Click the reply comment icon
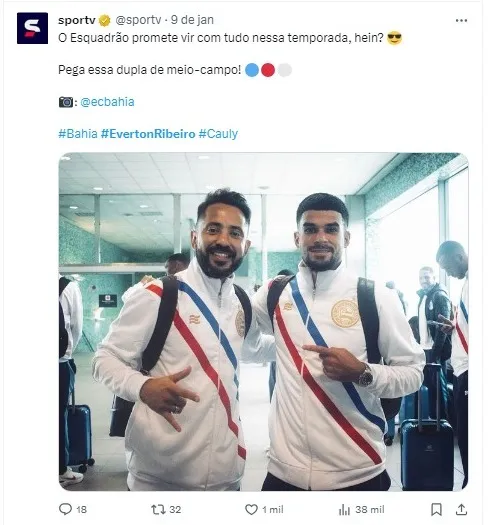The width and height of the screenshot is (494, 525). pos(65,509)
